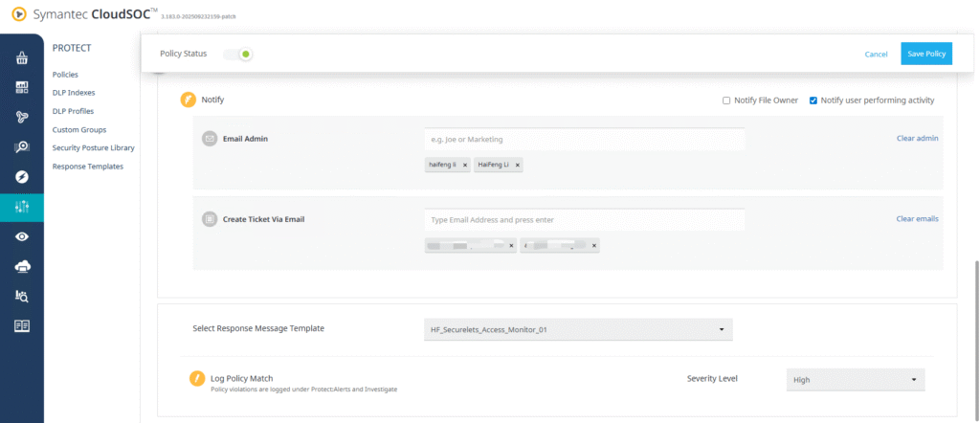Select Response Templates in Protect menu

click(x=87, y=167)
